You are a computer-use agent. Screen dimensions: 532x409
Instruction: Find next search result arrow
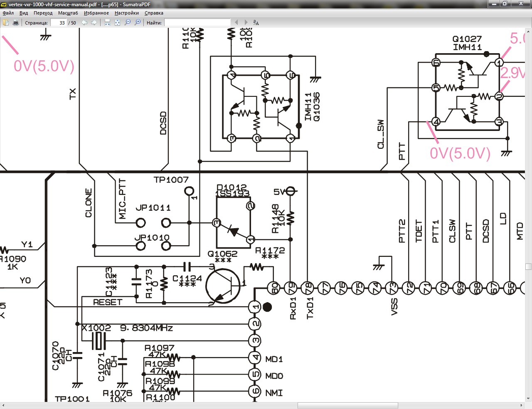246,22
